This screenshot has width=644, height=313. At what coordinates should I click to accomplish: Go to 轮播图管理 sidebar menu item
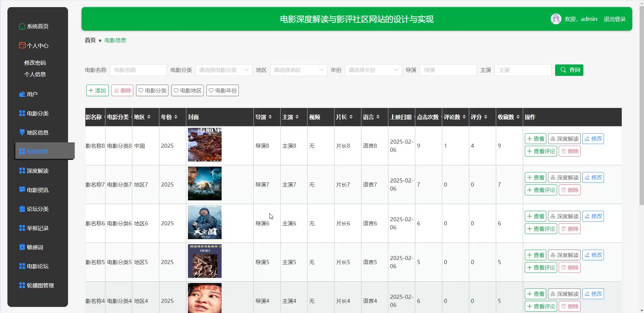coord(40,285)
